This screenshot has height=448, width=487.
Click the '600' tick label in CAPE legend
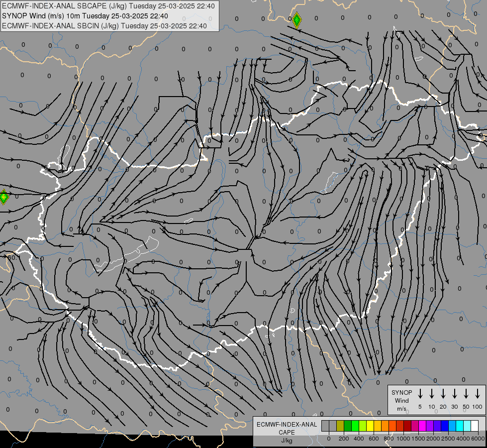tap(374, 439)
